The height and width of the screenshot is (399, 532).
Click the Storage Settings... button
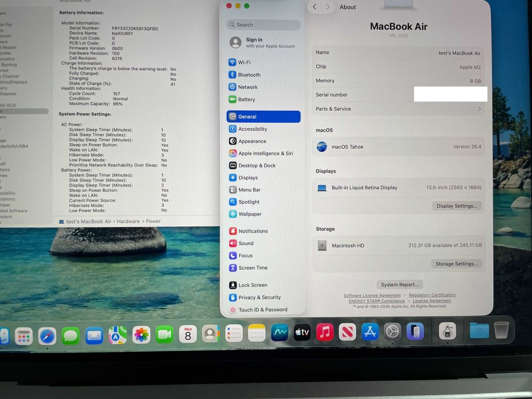click(456, 263)
